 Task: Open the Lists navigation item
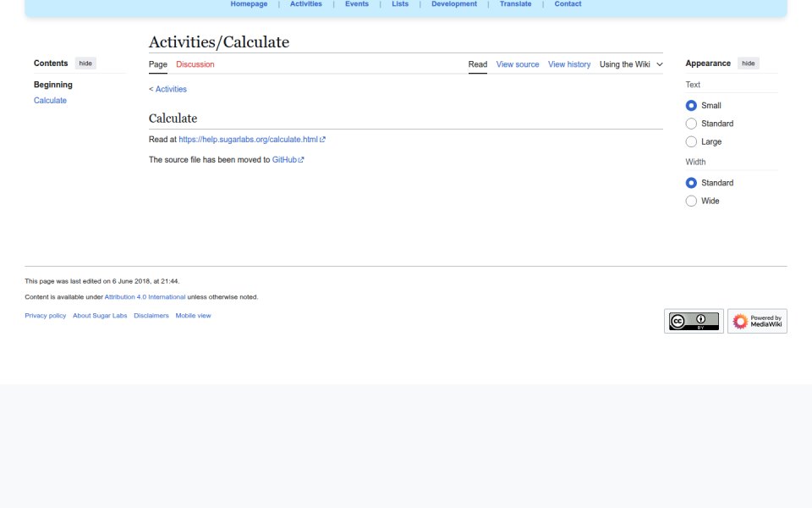[400, 3]
